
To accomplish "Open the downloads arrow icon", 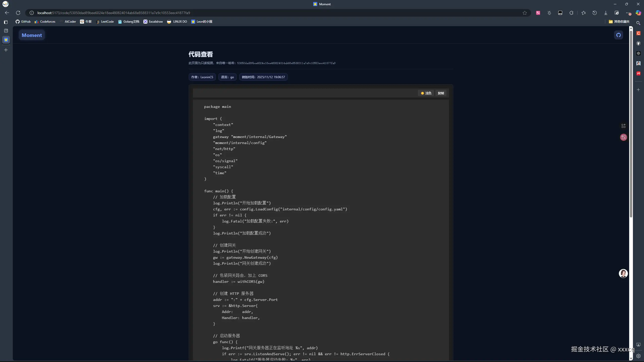I will 606,13.
